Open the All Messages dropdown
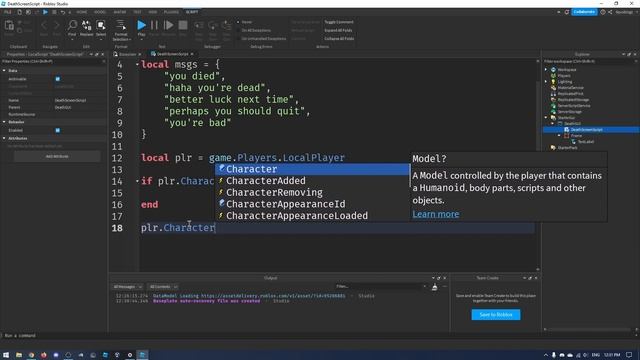The width and height of the screenshot is (640, 360). coord(128,287)
